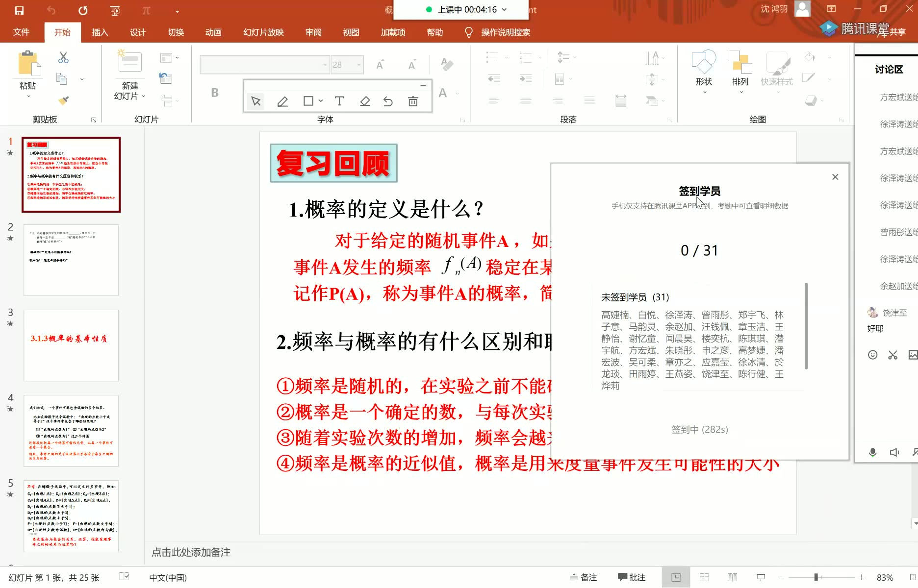
Task: Click the trash icon to clear annotations
Action: [x=412, y=101]
